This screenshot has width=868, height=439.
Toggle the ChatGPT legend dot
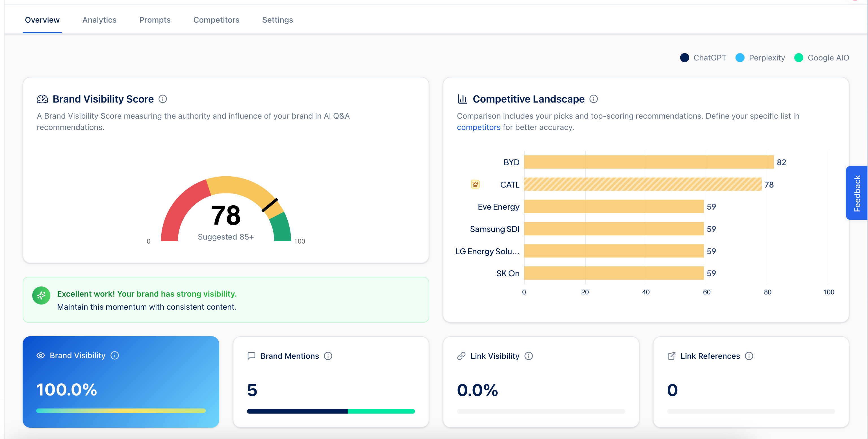(x=684, y=58)
